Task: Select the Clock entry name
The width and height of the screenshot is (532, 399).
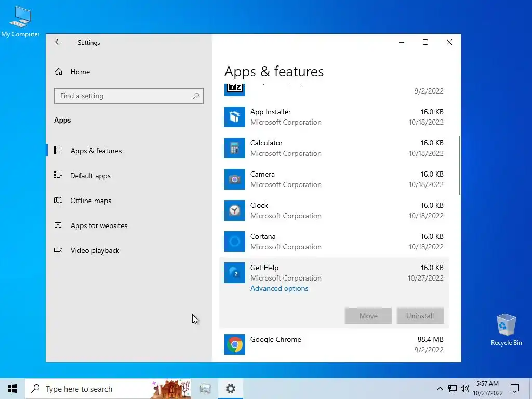Action: (259, 205)
